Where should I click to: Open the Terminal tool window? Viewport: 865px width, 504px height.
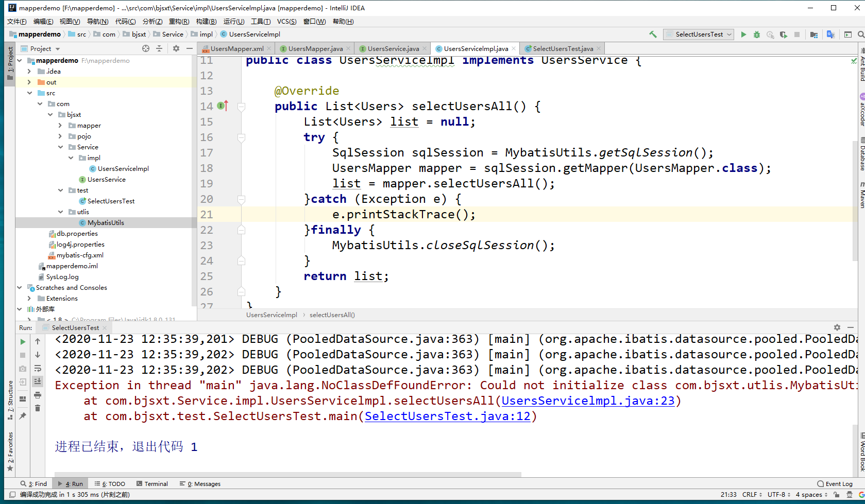coord(152,484)
